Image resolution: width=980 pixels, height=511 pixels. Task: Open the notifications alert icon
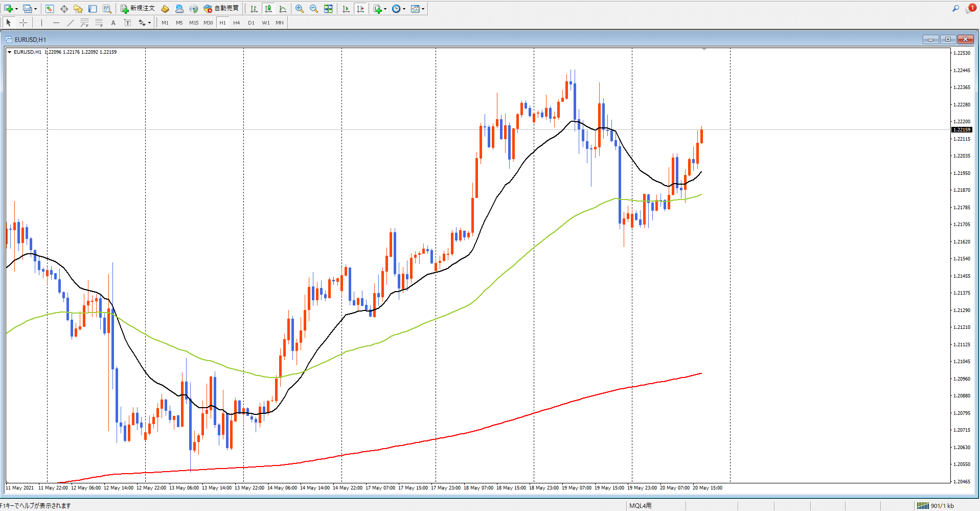tap(970, 8)
